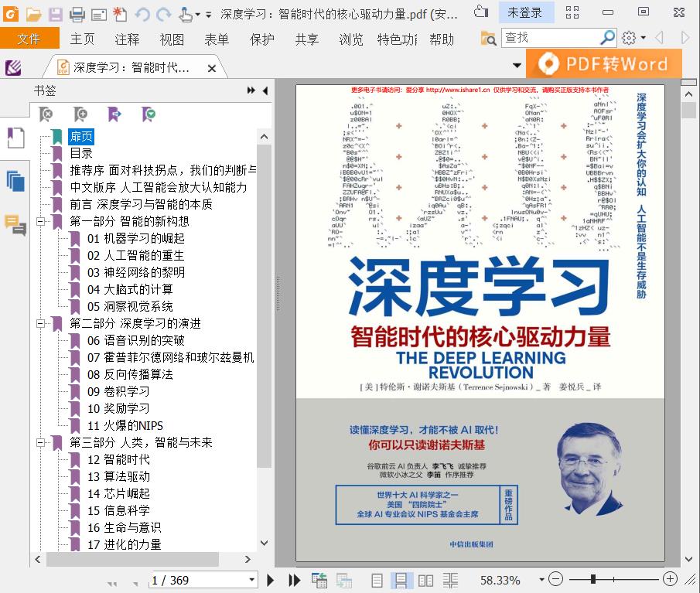The height and width of the screenshot is (593, 700).
Task: Switch to the 表单 tab
Action: [217, 39]
